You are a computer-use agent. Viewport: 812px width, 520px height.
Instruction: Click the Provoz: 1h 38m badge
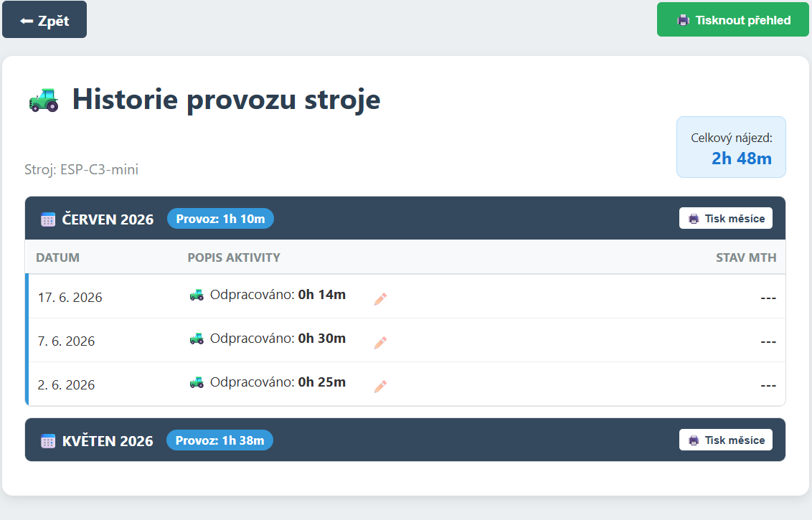(219, 440)
